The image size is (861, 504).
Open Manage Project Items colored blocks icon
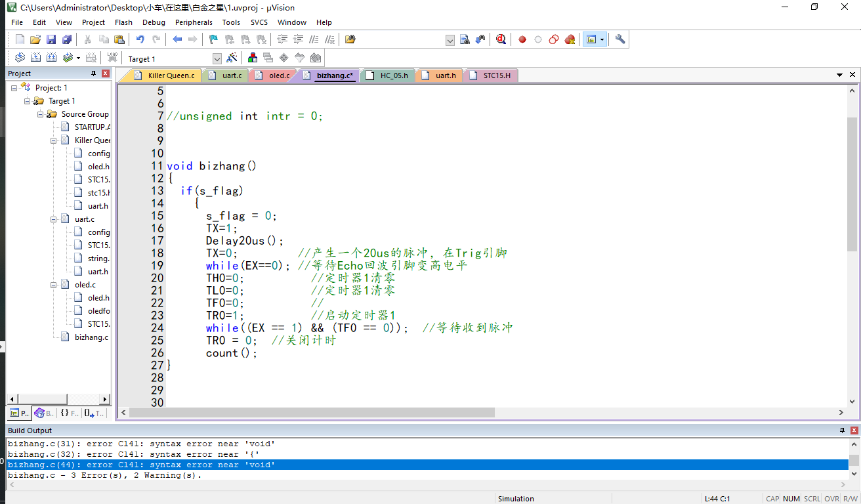253,58
